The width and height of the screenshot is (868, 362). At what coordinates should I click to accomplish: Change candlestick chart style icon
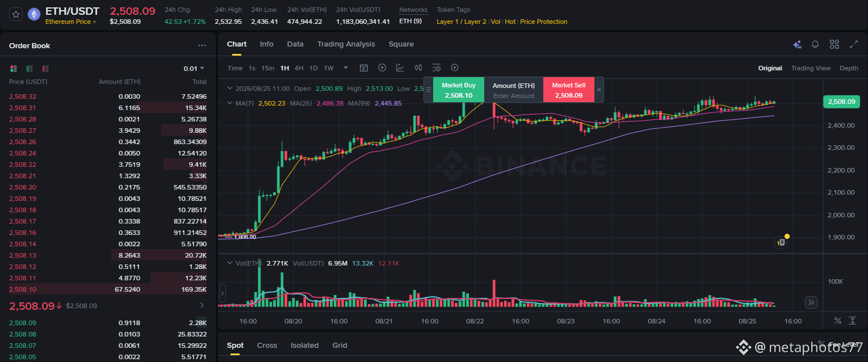418,68
